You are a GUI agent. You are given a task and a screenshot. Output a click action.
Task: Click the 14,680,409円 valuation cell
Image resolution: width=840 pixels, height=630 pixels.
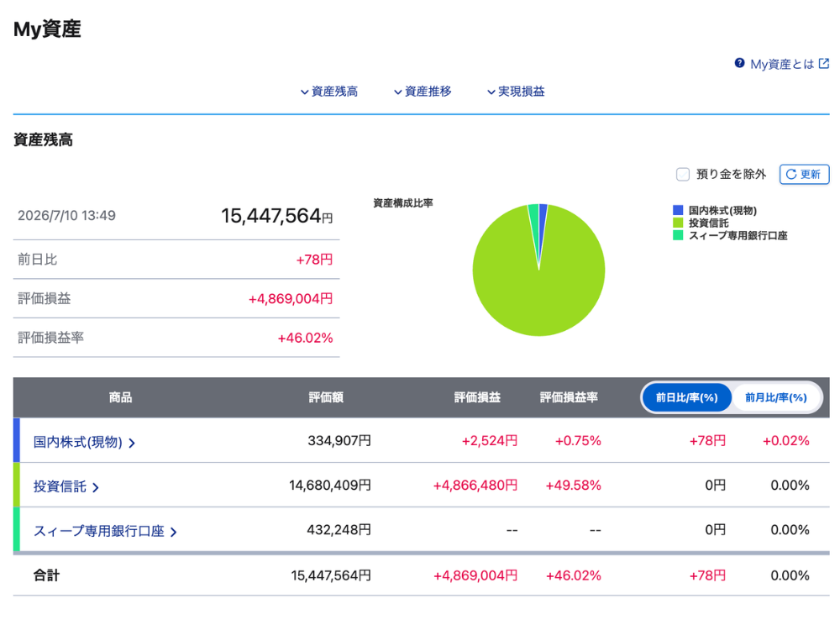click(x=330, y=486)
